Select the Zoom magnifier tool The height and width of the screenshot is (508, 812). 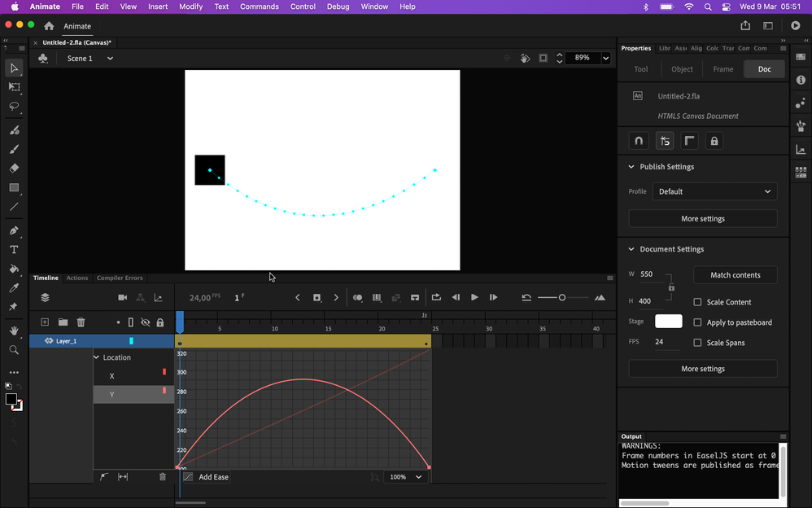(14, 350)
